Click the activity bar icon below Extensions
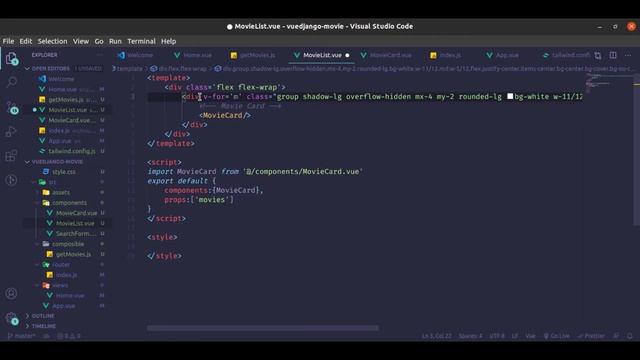640x360 pixels. [11, 180]
